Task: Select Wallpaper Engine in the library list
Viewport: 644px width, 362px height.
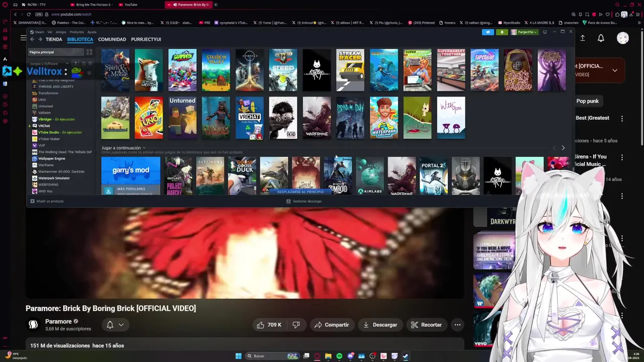Action: (x=51, y=158)
